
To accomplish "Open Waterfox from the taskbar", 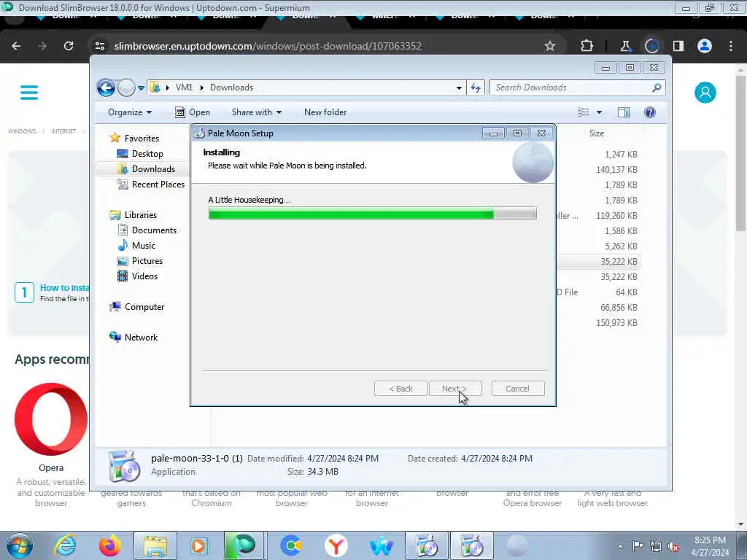I will pos(381,545).
